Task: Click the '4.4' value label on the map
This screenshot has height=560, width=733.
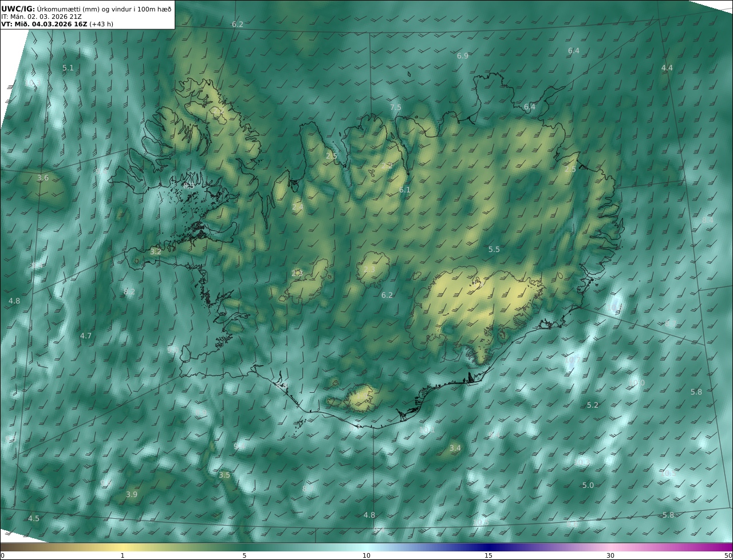Action: click(667, 68)
